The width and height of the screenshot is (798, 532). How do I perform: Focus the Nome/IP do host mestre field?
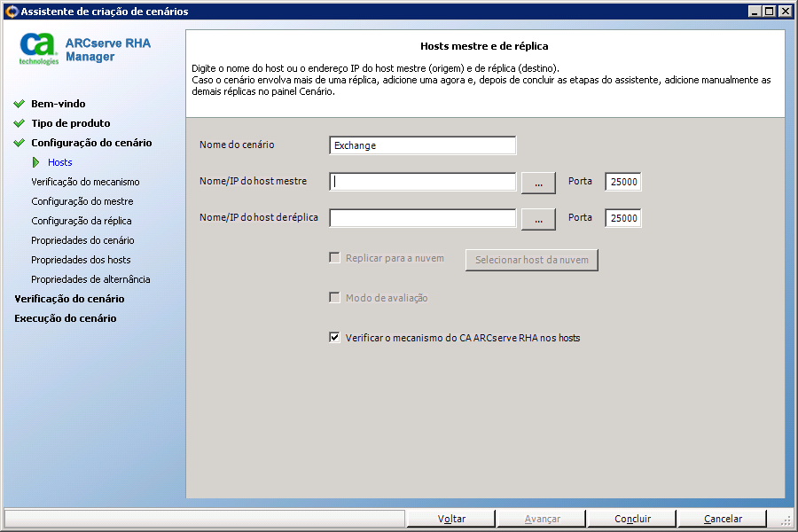tap(422, 182)
